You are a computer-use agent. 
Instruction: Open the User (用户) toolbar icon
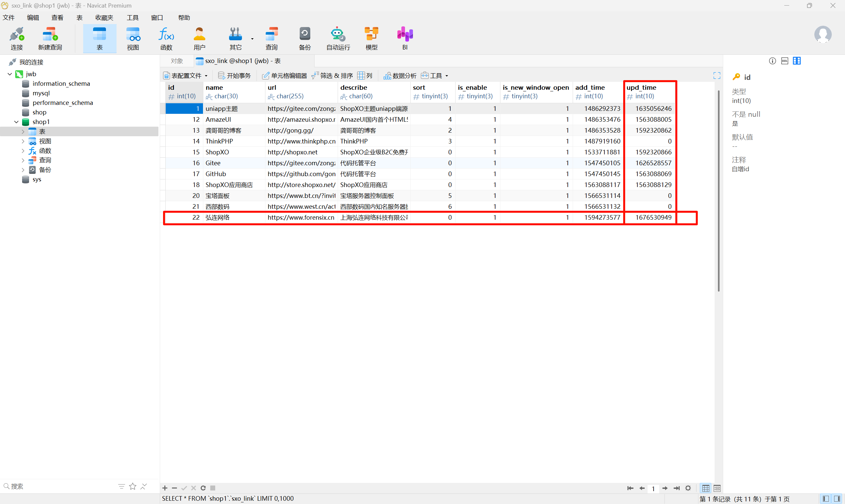click(x=199, y=39)
